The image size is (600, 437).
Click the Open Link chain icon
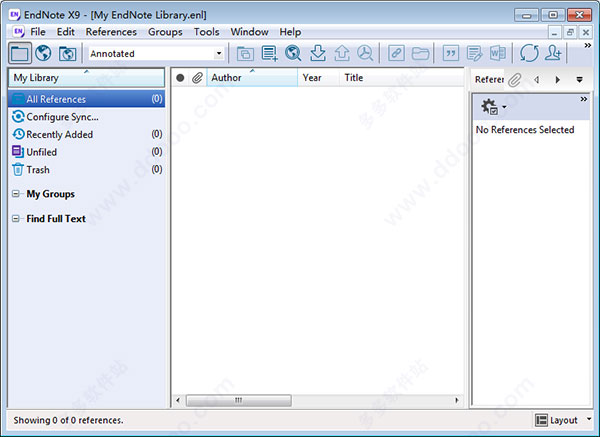click(x=396, y=53)
